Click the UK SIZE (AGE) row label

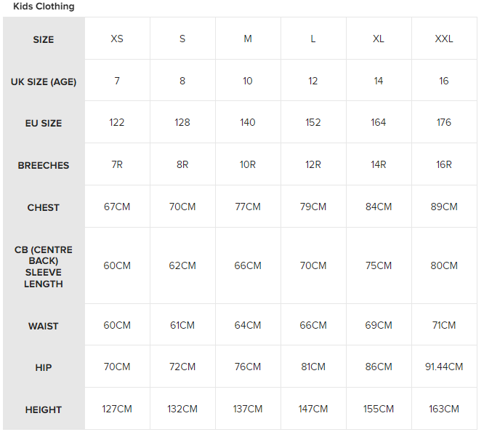pos(44,81)
